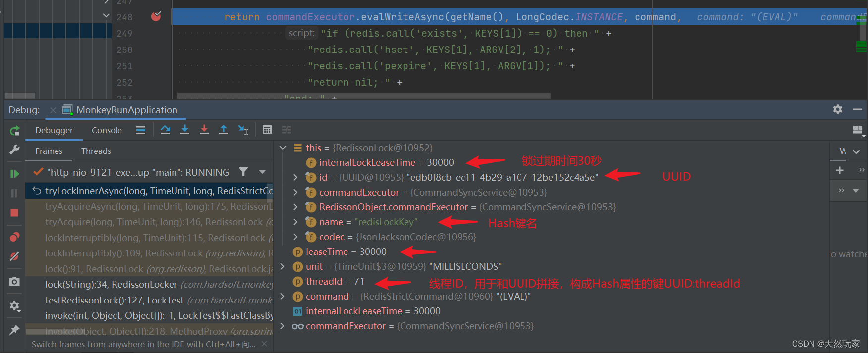Expand the unit MILLISECONDS node
This screenshot has width=868, height=353.
(x=283, y=266)
